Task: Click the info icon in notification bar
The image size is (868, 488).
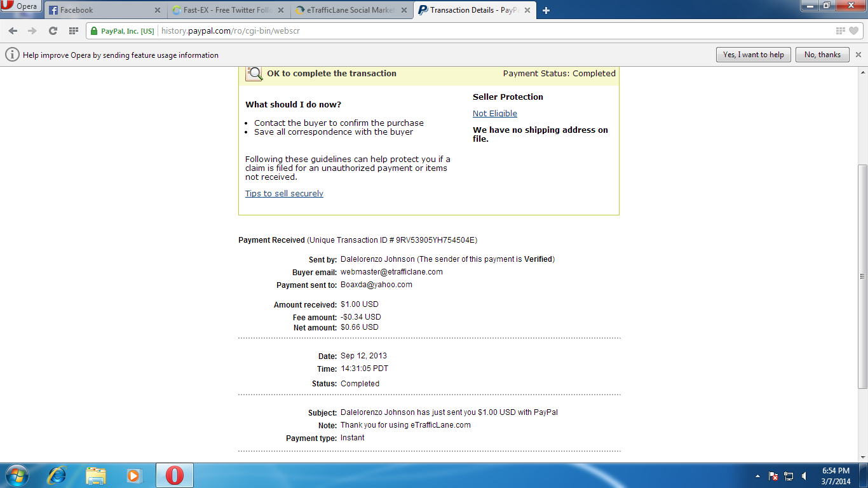Action: [x=12, y=55]
